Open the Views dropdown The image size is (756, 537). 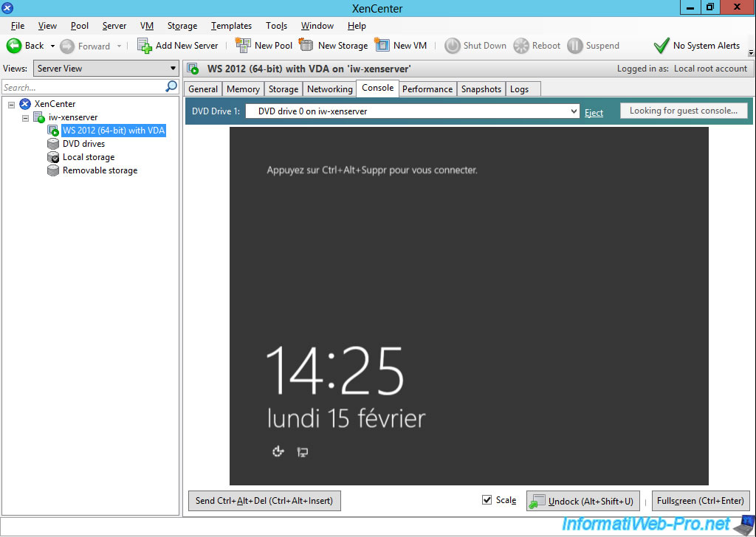[106, 69]
